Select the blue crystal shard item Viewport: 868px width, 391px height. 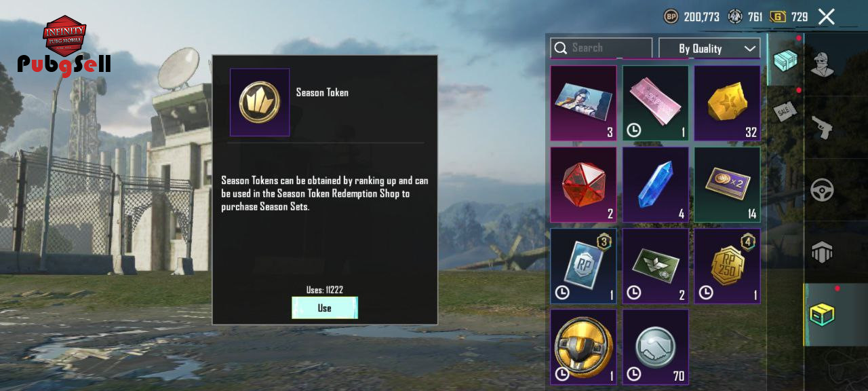pos(656,185)
